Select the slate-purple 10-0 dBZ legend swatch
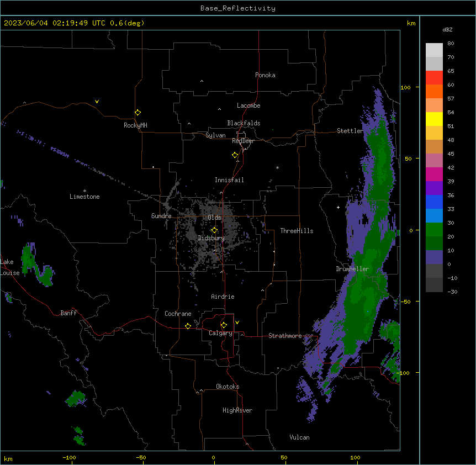This screenshot has width=476, height=465. (434, 257)
